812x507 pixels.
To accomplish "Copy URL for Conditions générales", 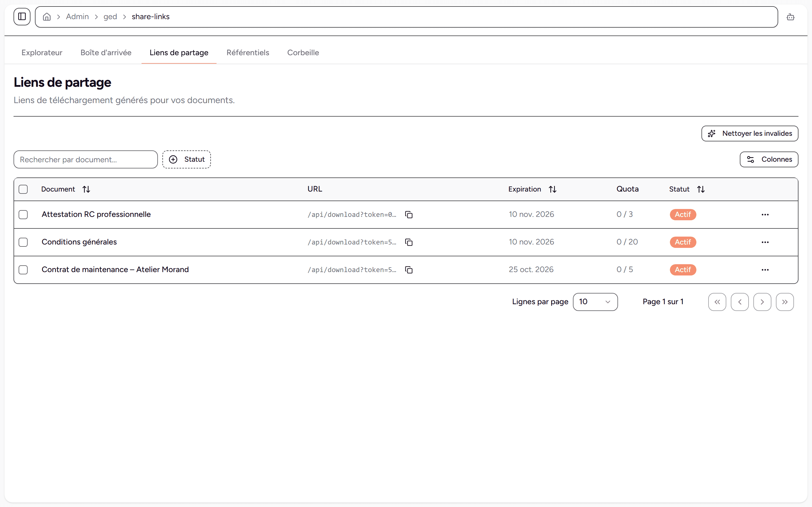I will pos(409,242).
